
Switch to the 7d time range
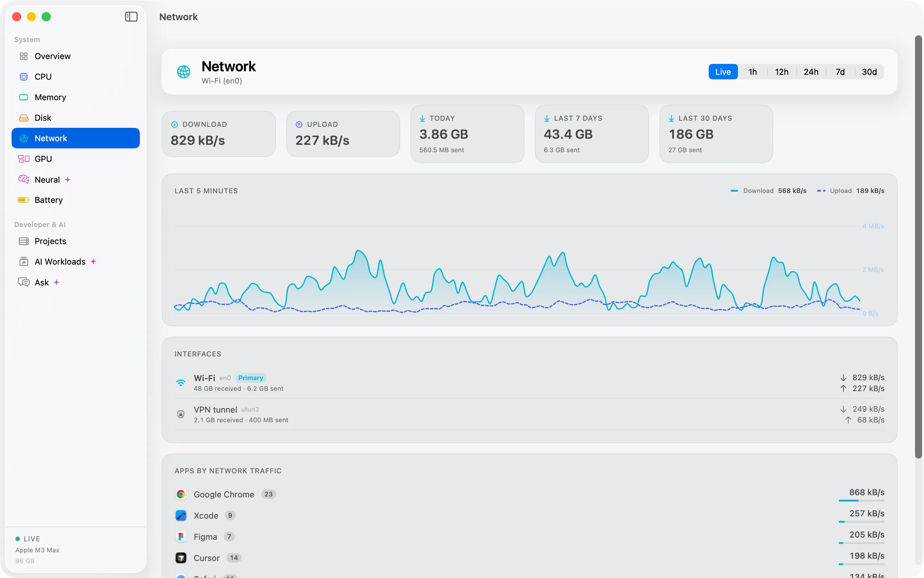[840, 72]
